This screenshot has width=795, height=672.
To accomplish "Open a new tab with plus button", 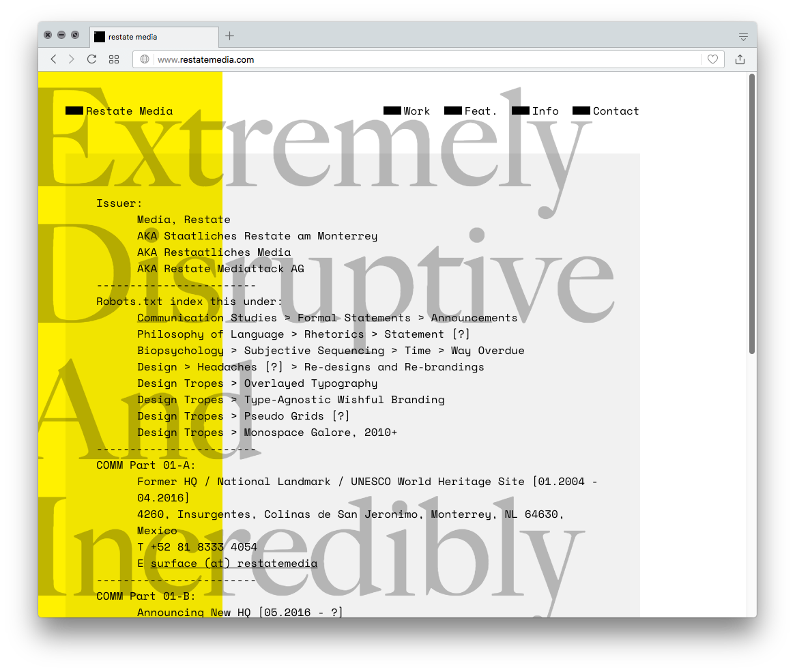I will tap(229, 36).
